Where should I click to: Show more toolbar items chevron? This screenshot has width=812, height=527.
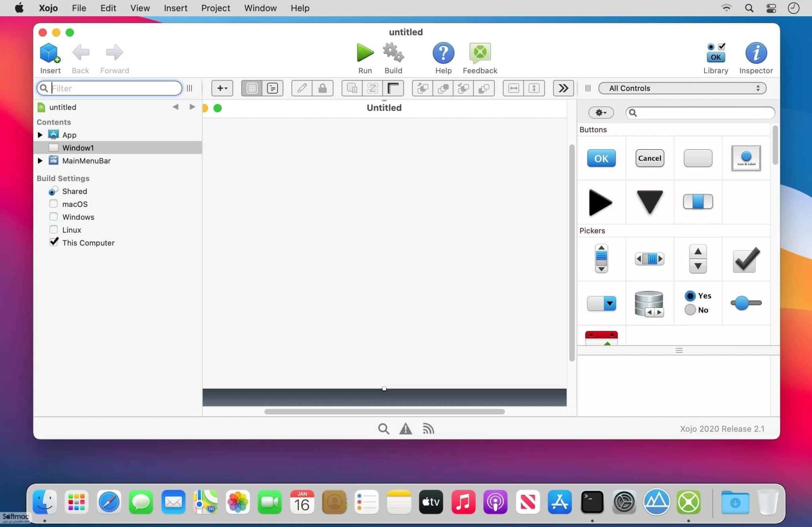click(563, 88)
